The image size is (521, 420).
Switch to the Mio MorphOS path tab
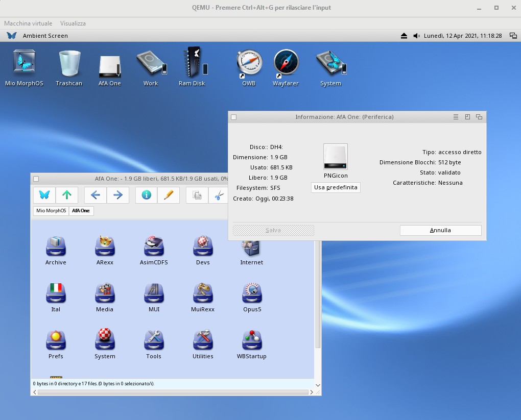pyautogui.click(x=51, y=211)
